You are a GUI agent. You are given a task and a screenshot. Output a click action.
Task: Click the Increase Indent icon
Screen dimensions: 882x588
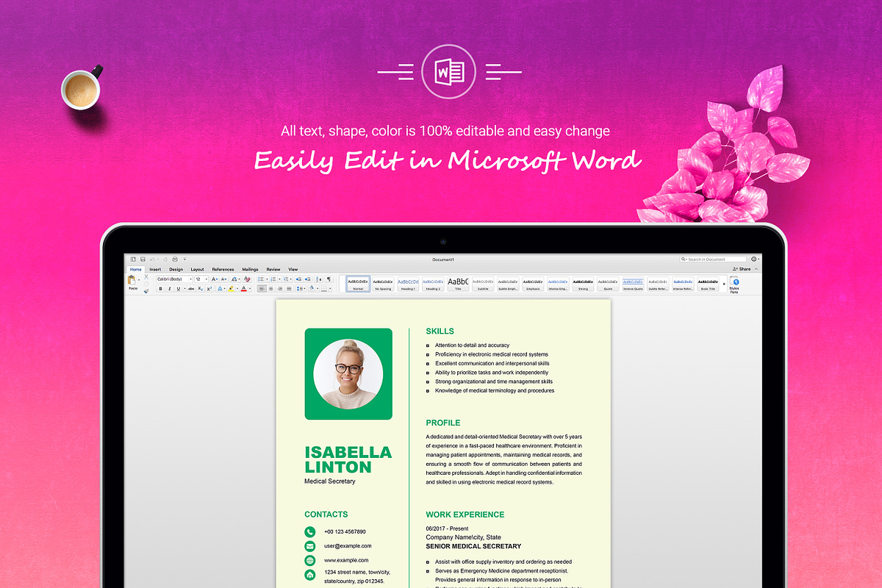[x=307, y=279]
